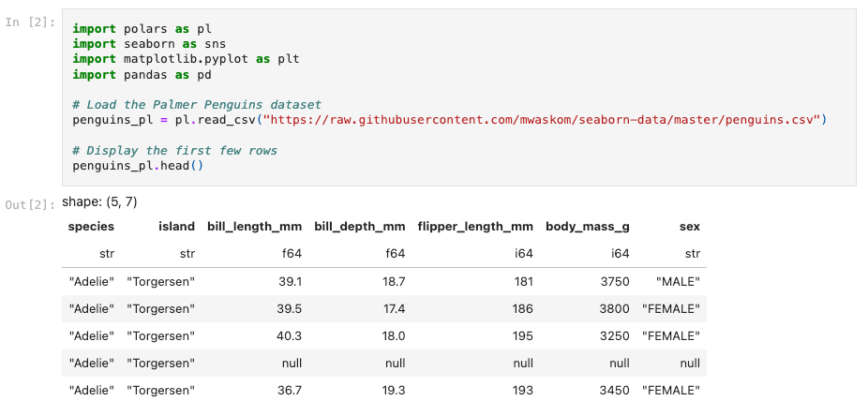Click the i64 dtype under flipper_length_mm
Image resolution: width=868 pixels, height=416 pixels.
[x=524, y=254]
